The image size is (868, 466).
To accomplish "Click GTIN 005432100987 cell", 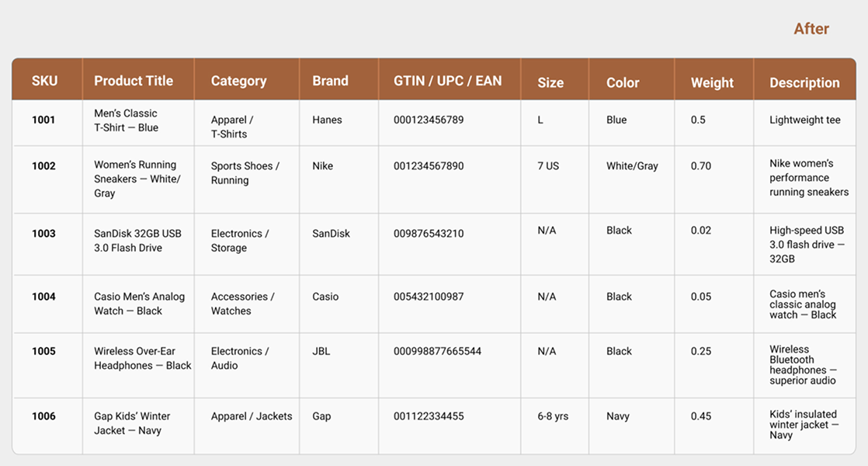I will (x=429, y=297).
